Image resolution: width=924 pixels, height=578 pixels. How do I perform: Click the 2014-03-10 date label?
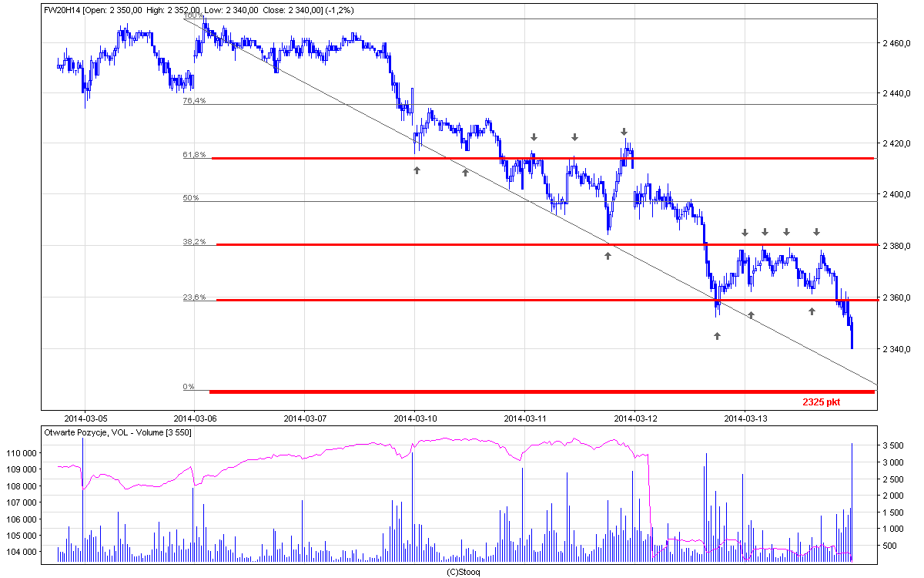coord(415,418)
